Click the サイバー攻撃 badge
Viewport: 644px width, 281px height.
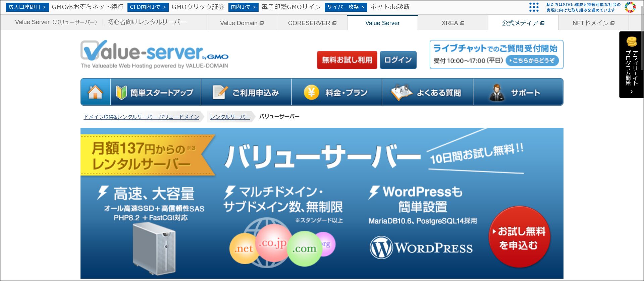tap(345, 7)
